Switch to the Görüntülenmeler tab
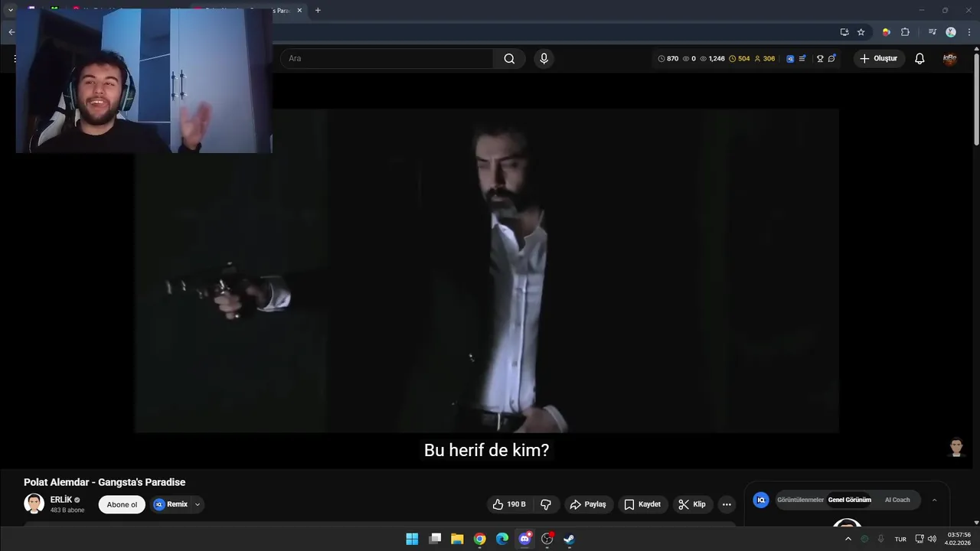This screenshot has height=551, width=980. [x=800, y=500]
